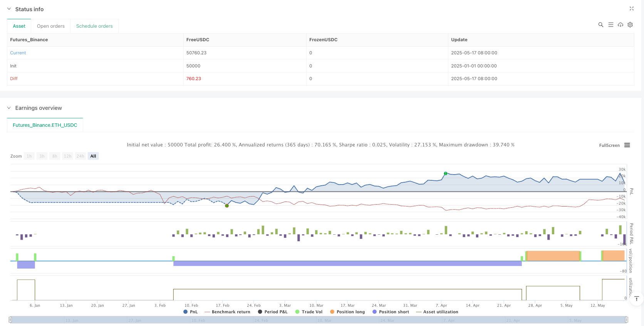Click the cloud download icon

click(x=621, y=25)
